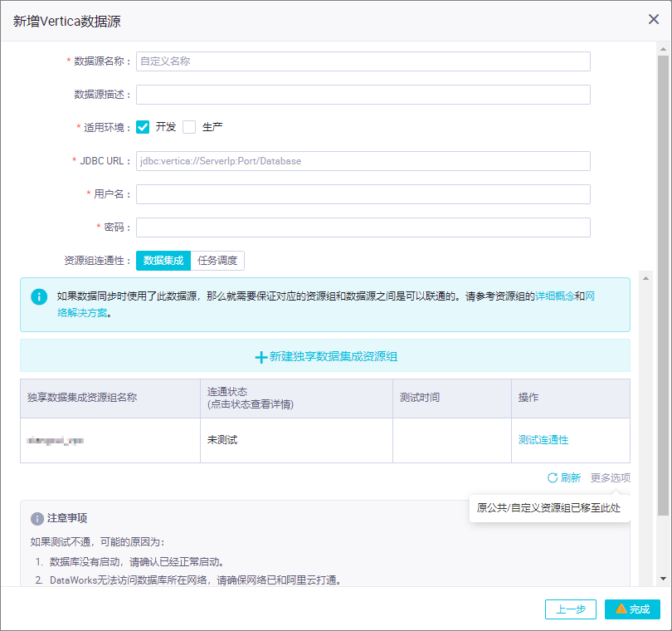The height and width of the screenshot is (631, 672).
Task: Enable the 生产 environment checkbox
Action: [x=189, y=127]
